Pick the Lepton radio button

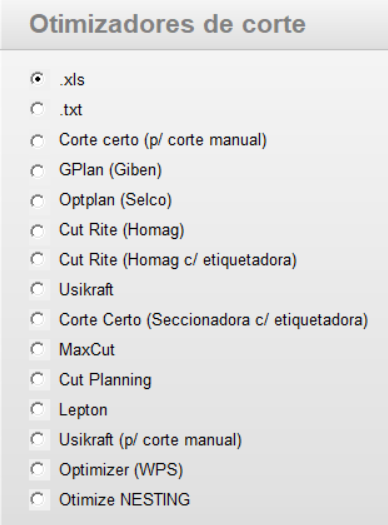point(37,409)
